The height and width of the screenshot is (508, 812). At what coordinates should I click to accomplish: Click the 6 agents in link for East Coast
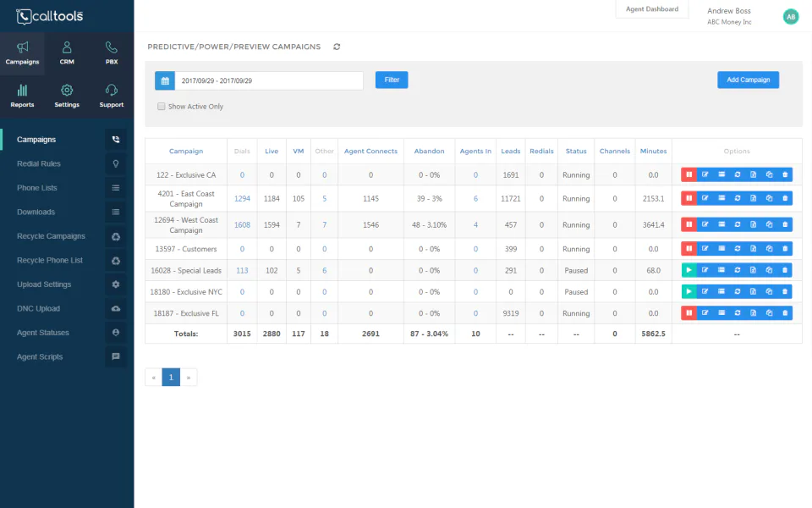tap(475, 198)
